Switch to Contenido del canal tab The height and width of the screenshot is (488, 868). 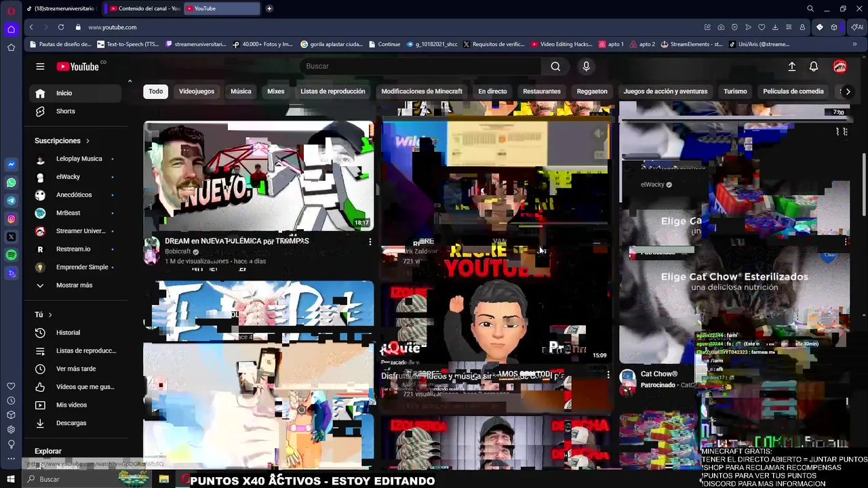(144, 9)
